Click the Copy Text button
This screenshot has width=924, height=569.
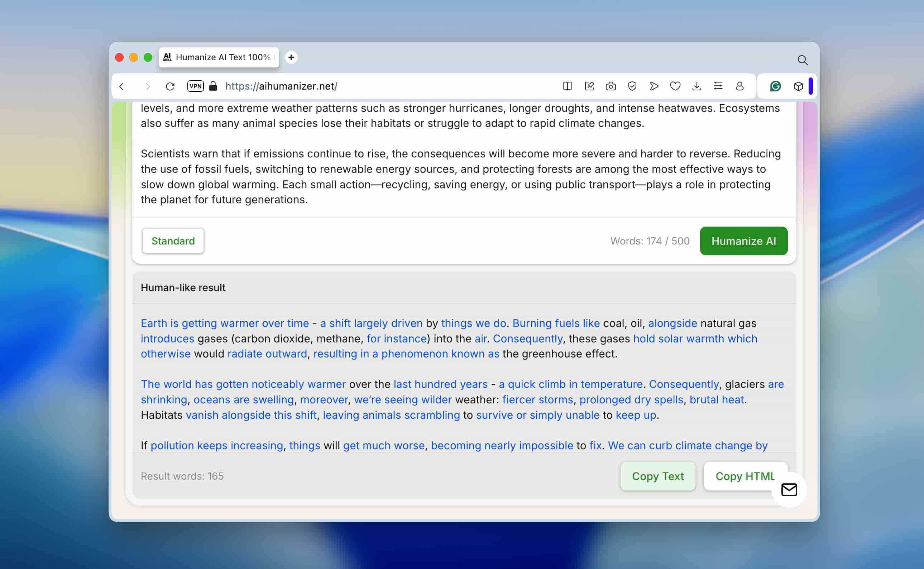[x=658, y=476]
